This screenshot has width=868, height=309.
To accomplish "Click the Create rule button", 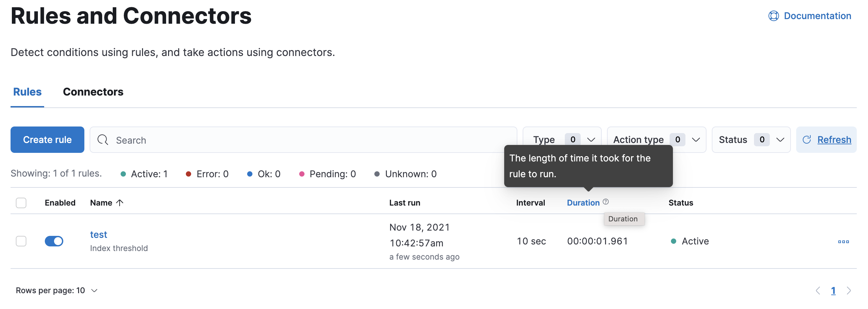I will coord(47,139).
